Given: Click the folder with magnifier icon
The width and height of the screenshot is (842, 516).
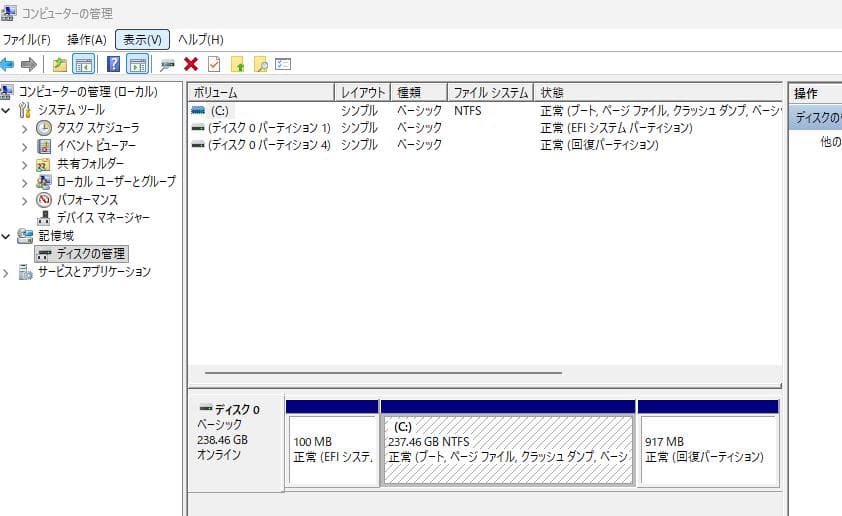Looking at the screenshot, I should (260, 65).
